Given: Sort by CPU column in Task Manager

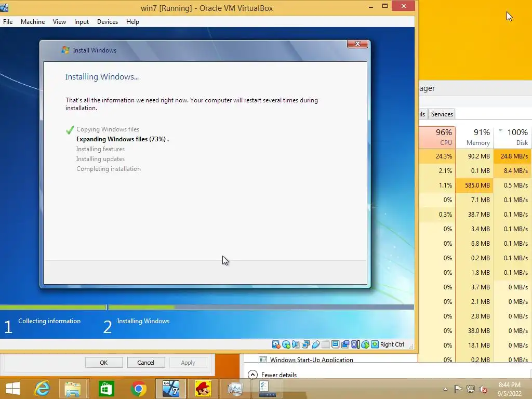Looking at the screenshot, I should [437, 137].
